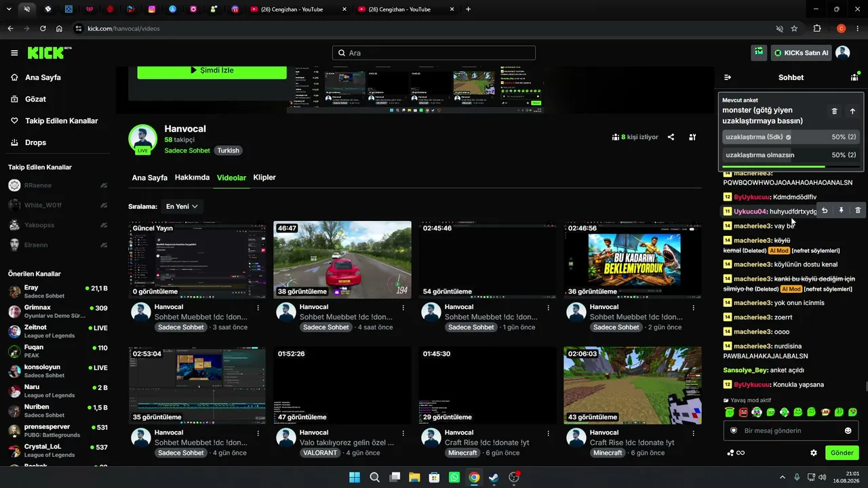Viewport: 868px width, 488px height.
Task: Open the green gift shop icon
Action: pos(759,52)
